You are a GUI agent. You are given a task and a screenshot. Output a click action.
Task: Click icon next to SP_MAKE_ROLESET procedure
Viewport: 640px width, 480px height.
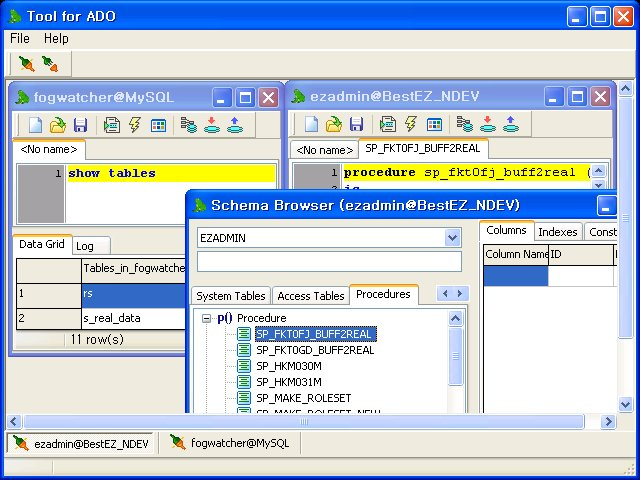click(x=244, y=398)
